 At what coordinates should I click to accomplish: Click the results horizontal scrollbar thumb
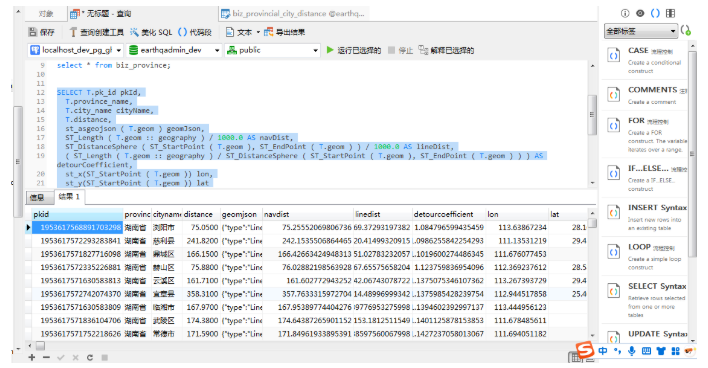pyautogui.click(x=40, y=346)
